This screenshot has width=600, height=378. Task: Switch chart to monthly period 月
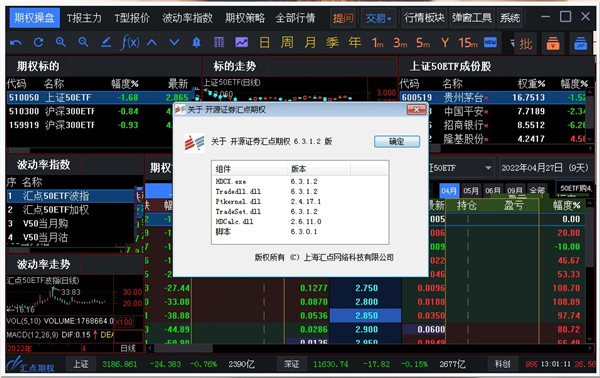tap(310, 42)
